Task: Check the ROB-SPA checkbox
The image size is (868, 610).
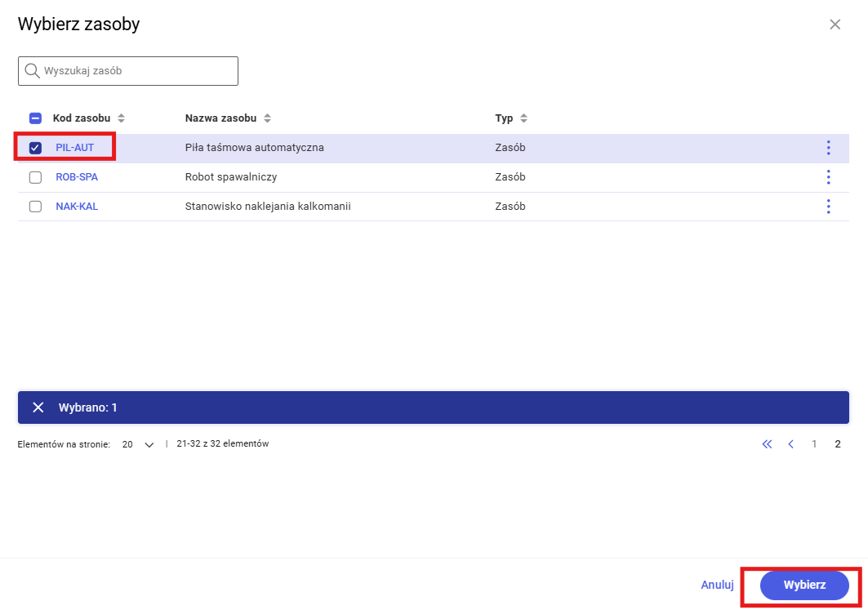Action: tap(35, 177)
